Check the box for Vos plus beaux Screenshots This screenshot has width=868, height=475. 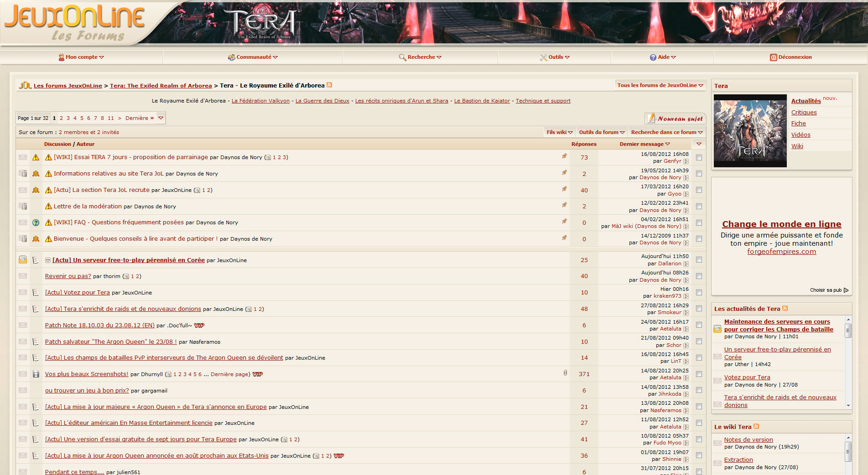tap(699, 374)
